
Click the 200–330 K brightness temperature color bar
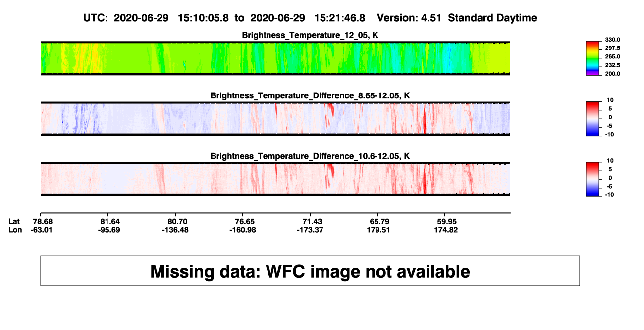[x=593, y=58]
